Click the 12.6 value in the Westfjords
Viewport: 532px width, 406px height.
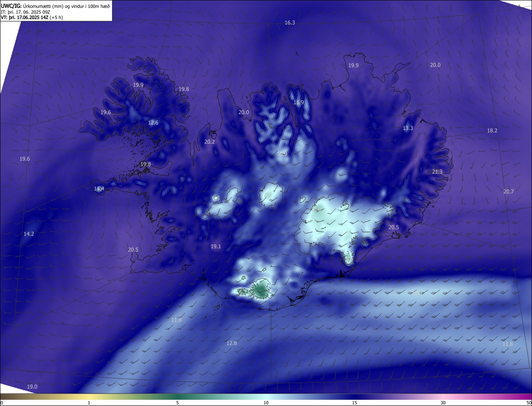pos(153,123)
